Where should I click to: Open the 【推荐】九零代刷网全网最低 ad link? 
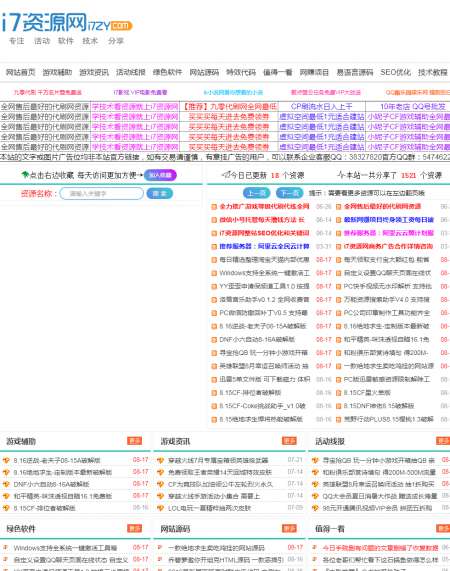click(x=229, y=106)
